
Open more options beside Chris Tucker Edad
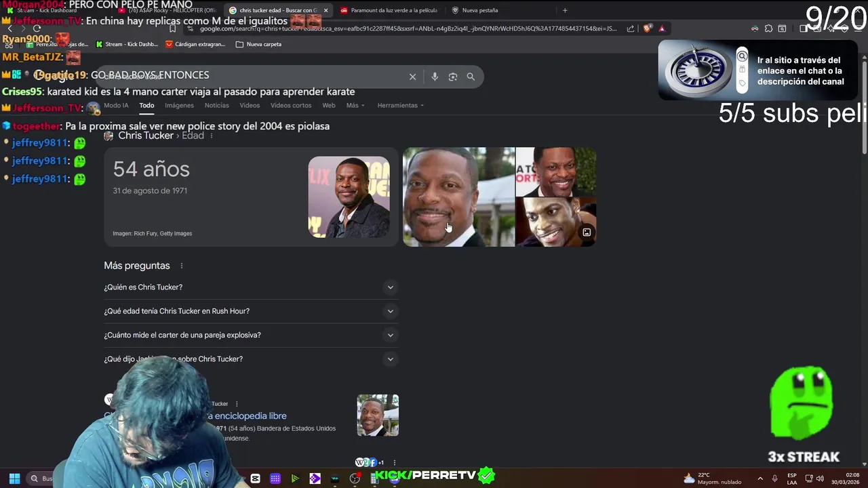coord(212,136)
